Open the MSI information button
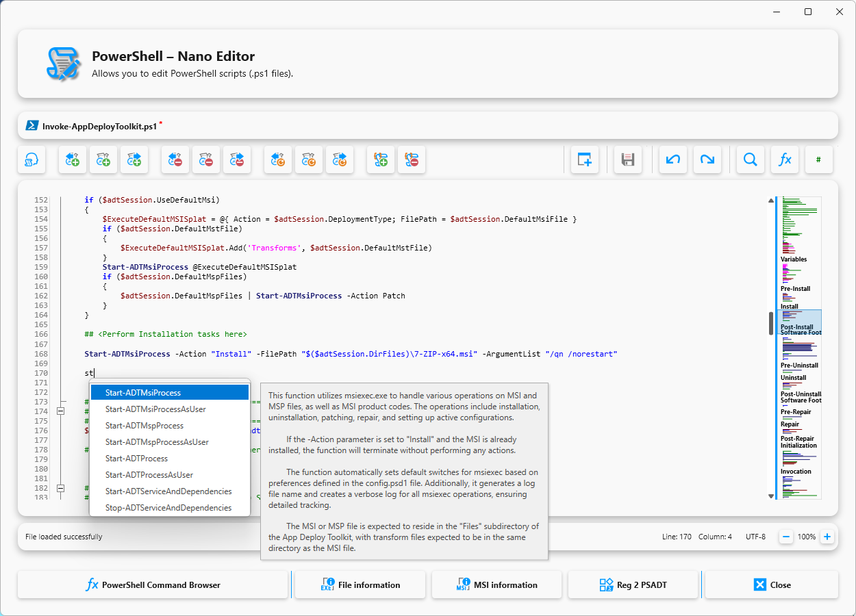This screenshot has height=616, width=856. tap(496, 585)
